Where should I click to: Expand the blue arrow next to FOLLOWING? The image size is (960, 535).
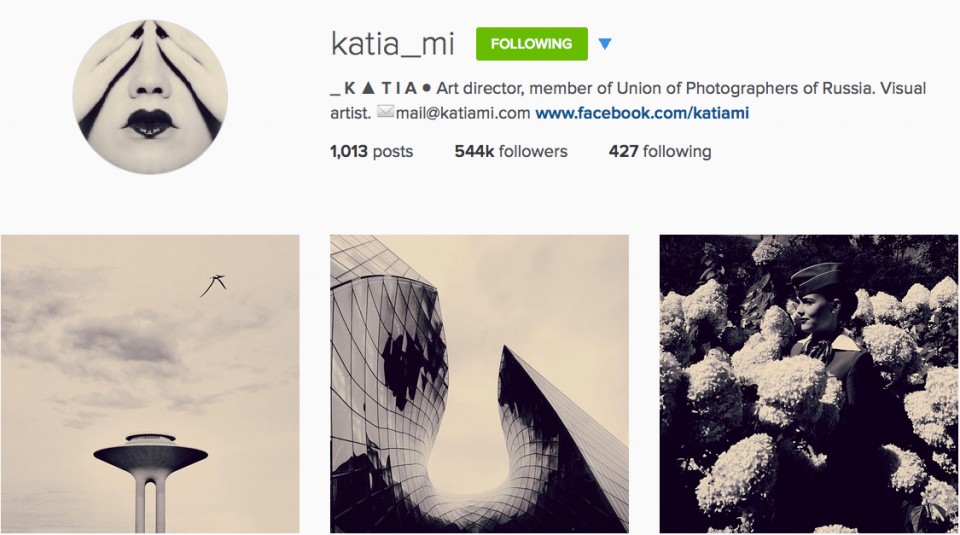point(605,44)
